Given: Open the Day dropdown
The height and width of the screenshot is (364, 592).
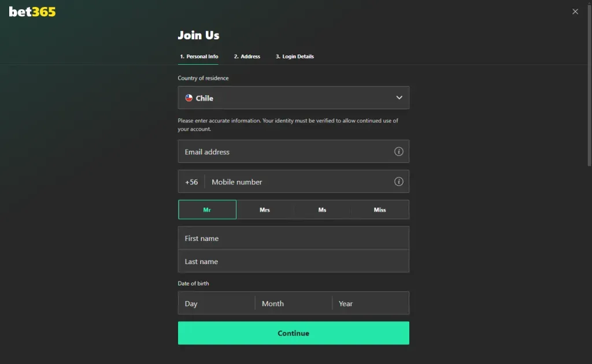Looking at the screenshot, I should coord(216,303).
